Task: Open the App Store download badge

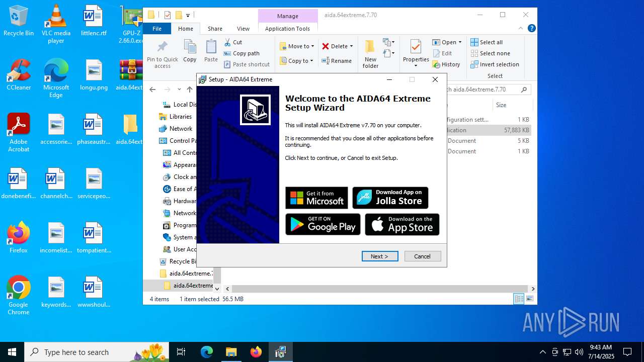Action: click(402, 224)
